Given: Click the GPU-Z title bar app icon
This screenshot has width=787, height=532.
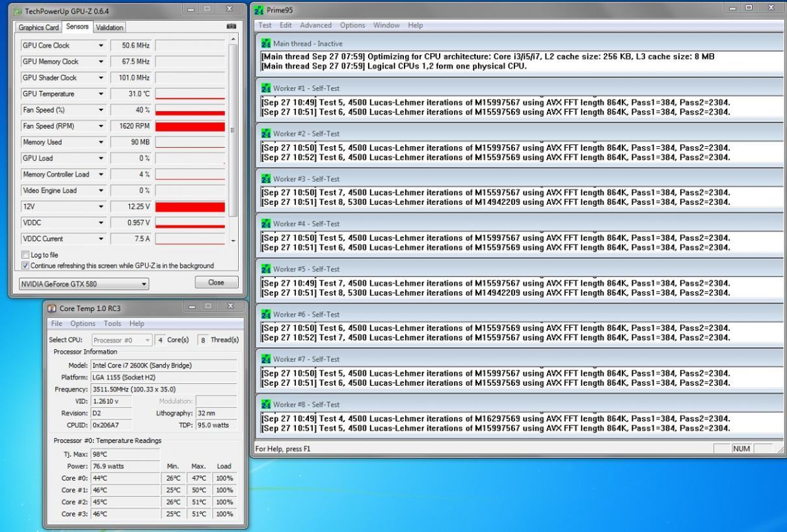Looking at the screenshot, I should pos(18,11).
